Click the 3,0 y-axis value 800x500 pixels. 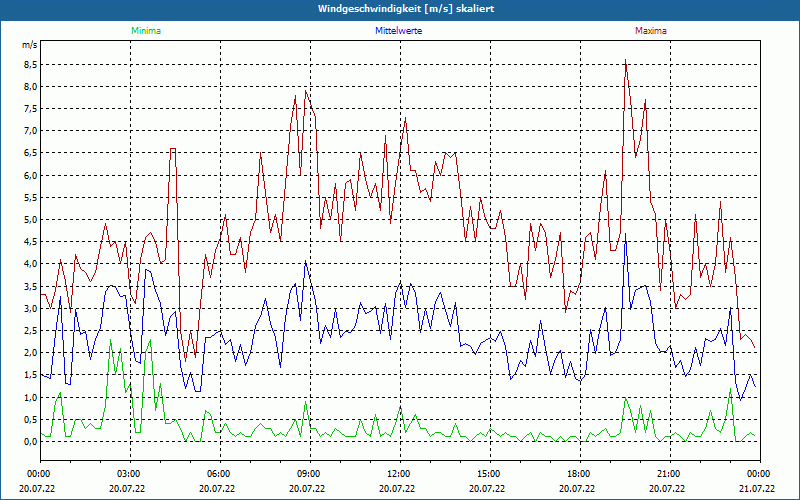click(x=30, y=308)
